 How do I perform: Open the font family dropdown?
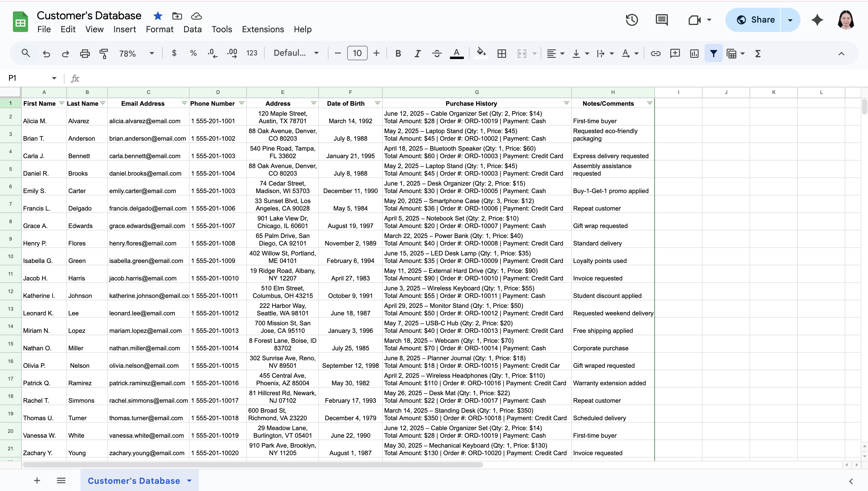pyautogui.click(x=296, y=53)
